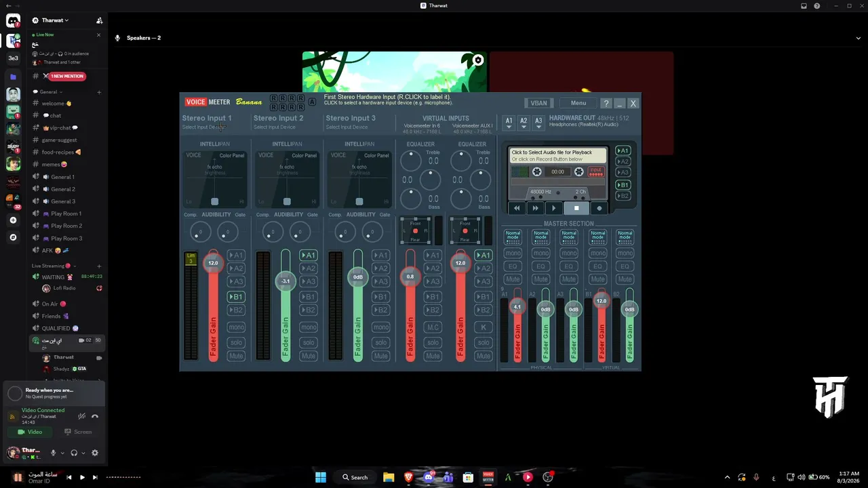Open Voicemeeter Menu
This screenshot has width=868, height=488.
coord(578,103)
